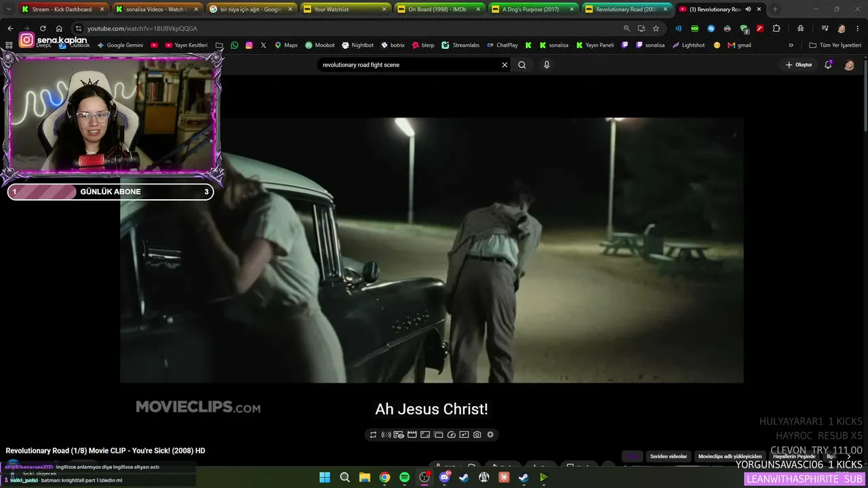Open the Windows Start menu
The width and height of the screenshot is (868, 488).
click(x=325, y=477)
